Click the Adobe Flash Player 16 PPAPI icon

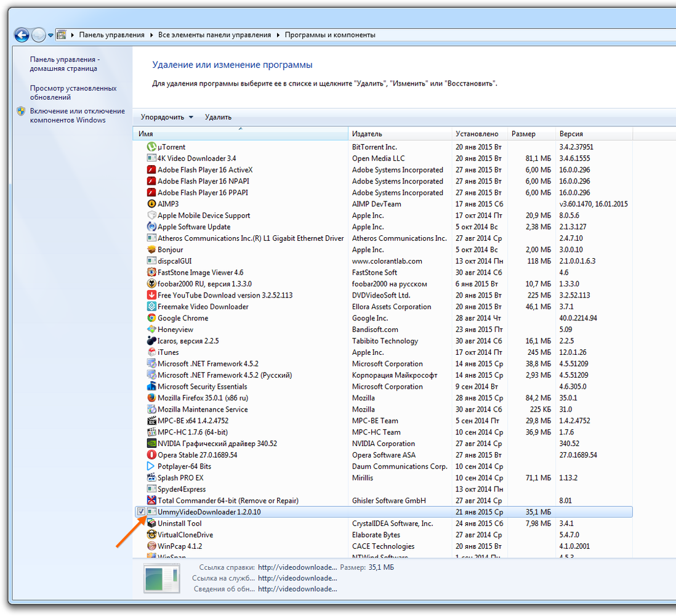click(x=151, y=193)
